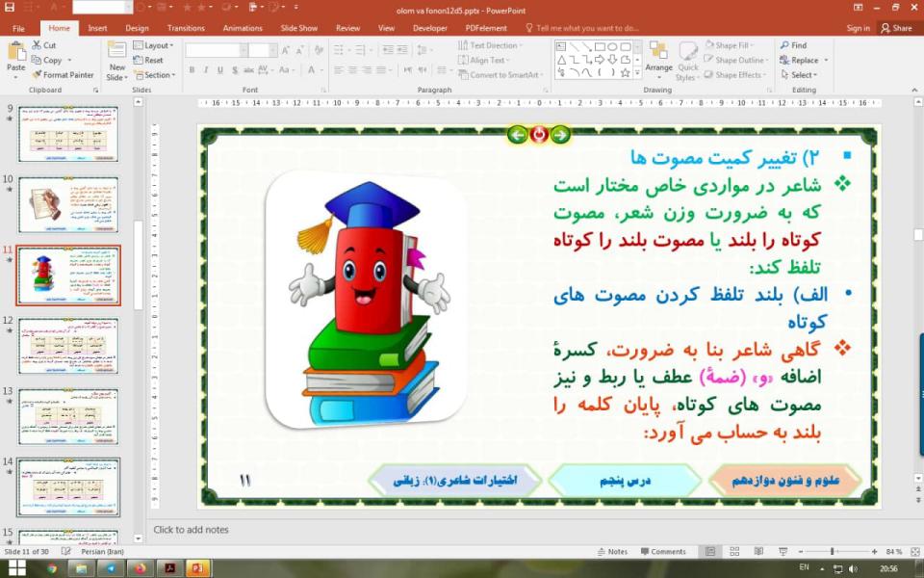Open the Layout dropdown
The height and width of the screenshot is (578, 924).
[153, 45]
